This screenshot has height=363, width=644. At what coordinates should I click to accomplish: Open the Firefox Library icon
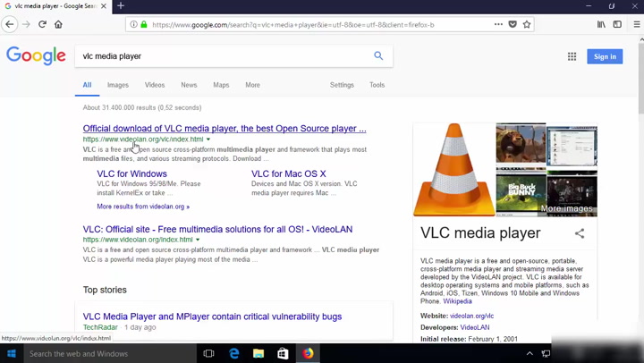[x=601, y=24]
